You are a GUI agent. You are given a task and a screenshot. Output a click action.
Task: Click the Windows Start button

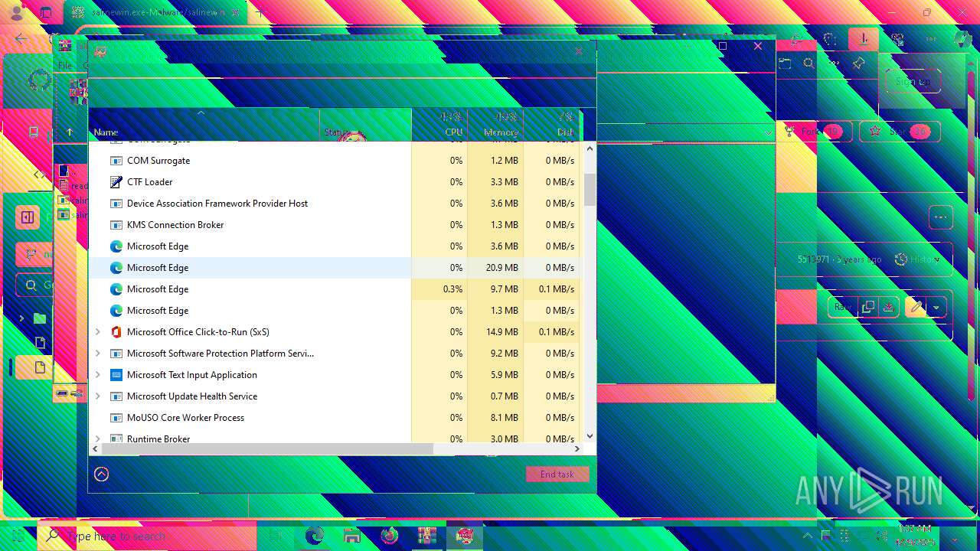(18, 536)
